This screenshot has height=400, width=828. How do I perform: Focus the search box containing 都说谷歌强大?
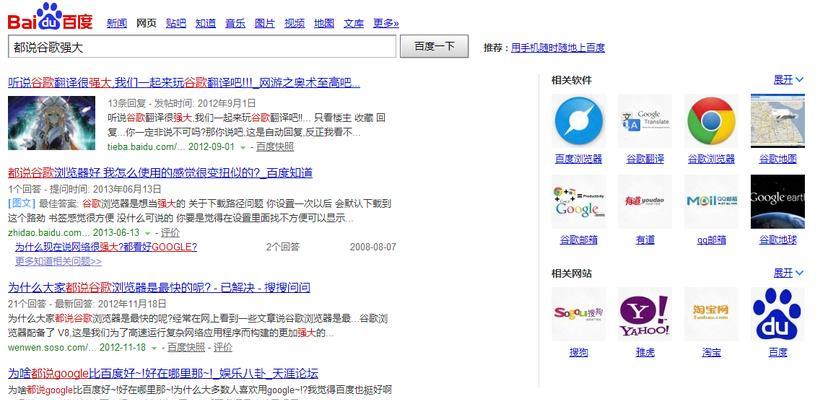[x=202, y=46]
